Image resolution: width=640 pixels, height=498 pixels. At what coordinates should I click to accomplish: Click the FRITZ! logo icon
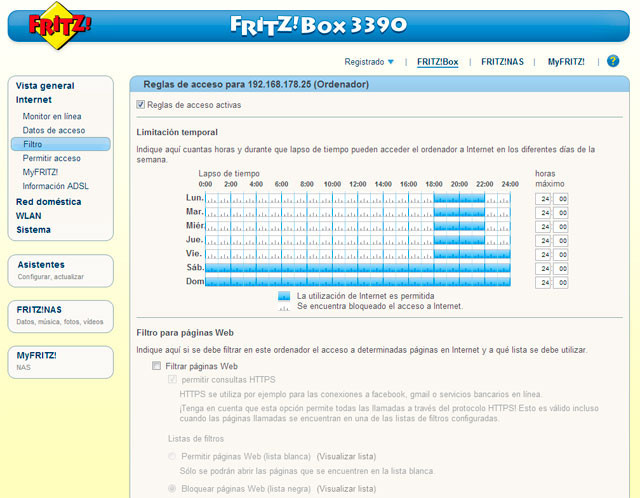click(60, 26)
